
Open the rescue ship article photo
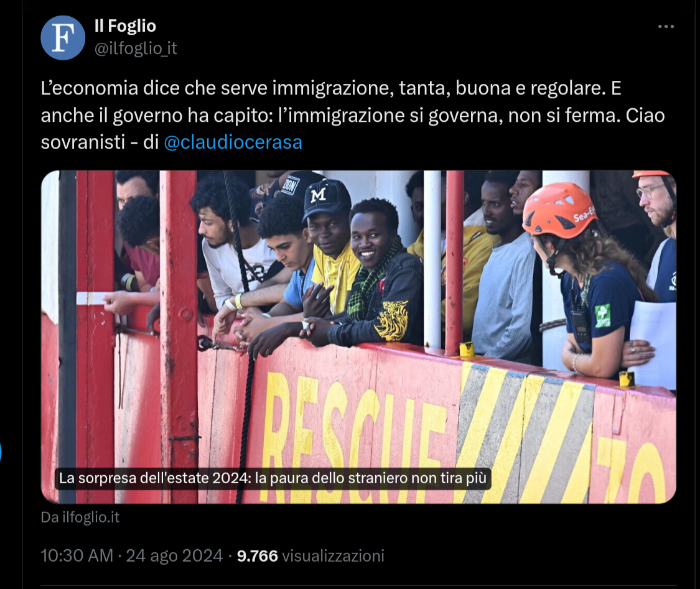(x=358, y=337)
